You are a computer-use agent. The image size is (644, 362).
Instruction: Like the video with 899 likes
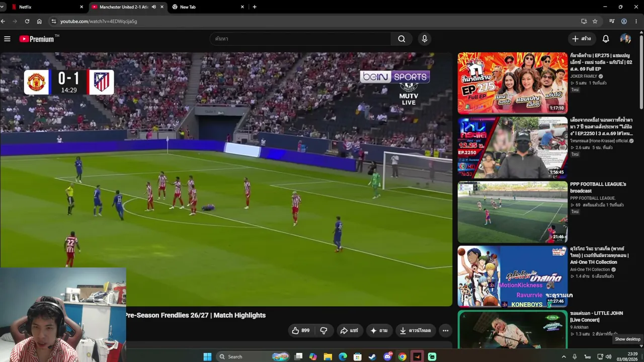(x=301, y=330)
